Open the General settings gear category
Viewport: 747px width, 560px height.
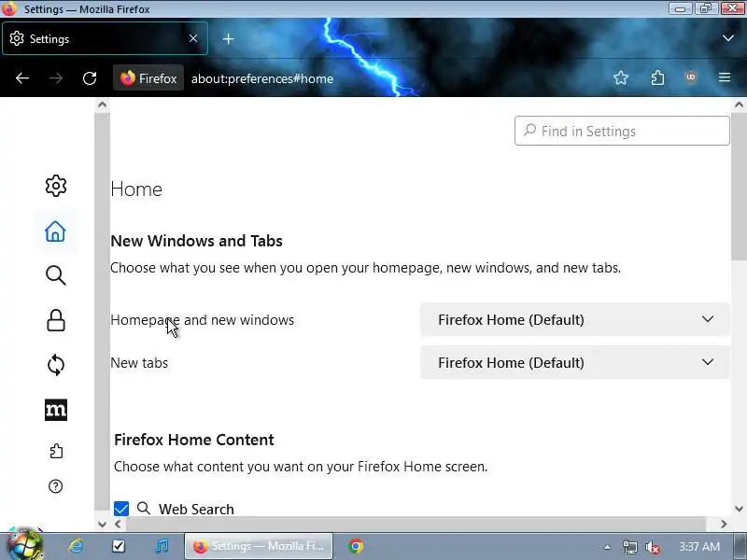[x=56, y=186]
